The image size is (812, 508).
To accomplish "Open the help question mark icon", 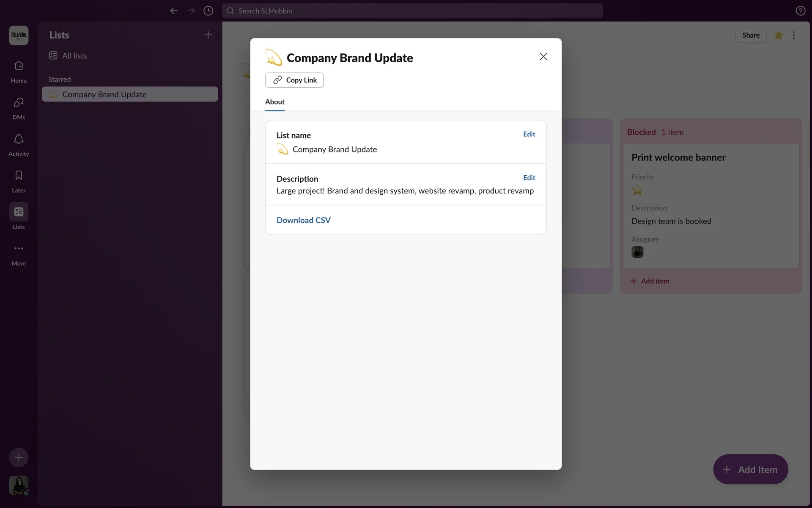I will click(x=800, y=11).
